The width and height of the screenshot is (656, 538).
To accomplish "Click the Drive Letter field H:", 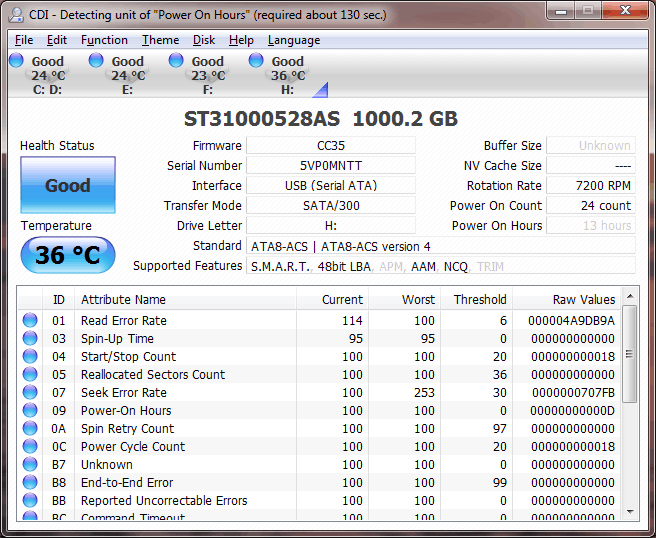I will (331, 225).
